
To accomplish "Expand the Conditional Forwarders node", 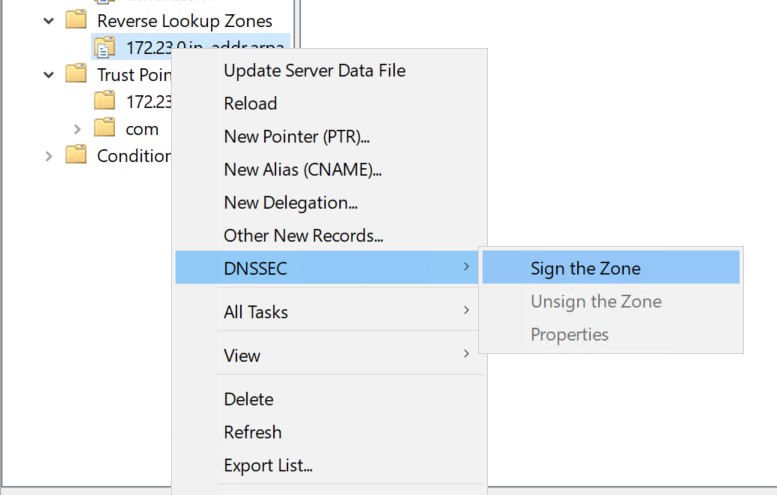I will pos(49,156).
